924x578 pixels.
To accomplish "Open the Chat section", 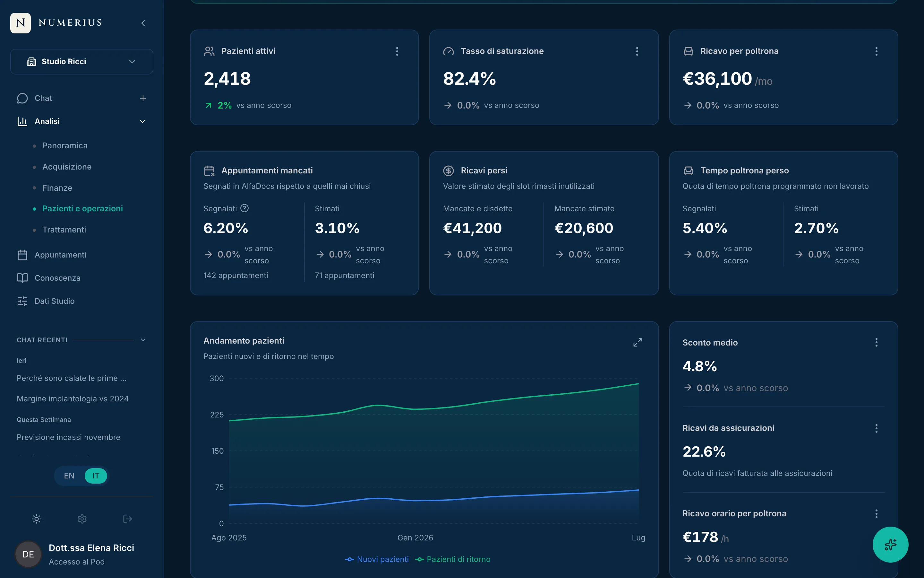I will click(43, 98).
